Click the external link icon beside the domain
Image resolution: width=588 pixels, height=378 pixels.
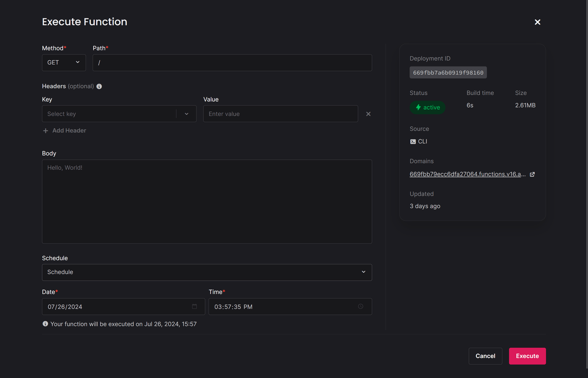(532, 175)
